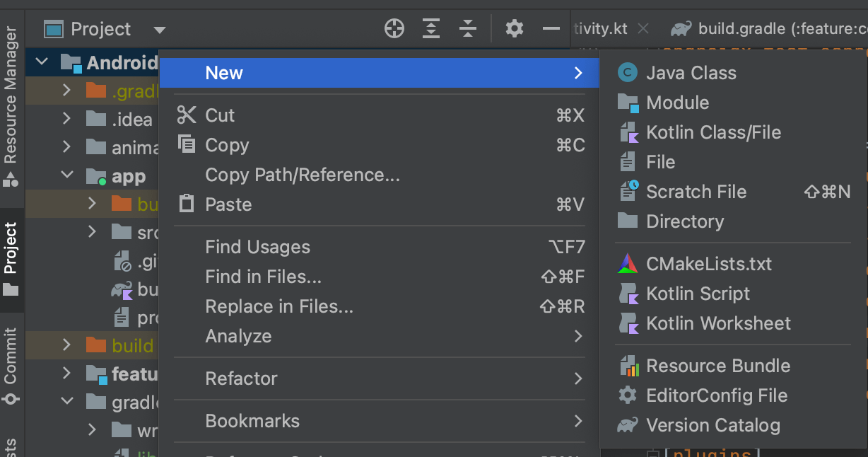Open the Analyze submenu arrow
The height and width of the screenshot is (457, 868).
pyautogui.click(x=578, y=336)
